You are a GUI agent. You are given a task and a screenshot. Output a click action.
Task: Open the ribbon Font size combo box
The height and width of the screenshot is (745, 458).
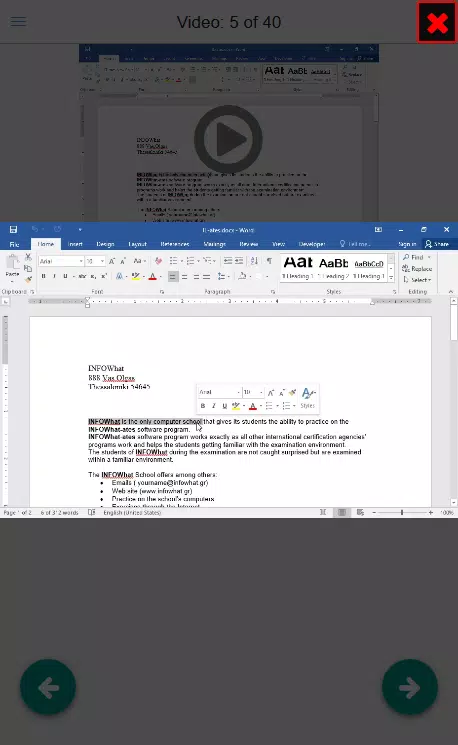pyautogui.click(x=95, y=261)
